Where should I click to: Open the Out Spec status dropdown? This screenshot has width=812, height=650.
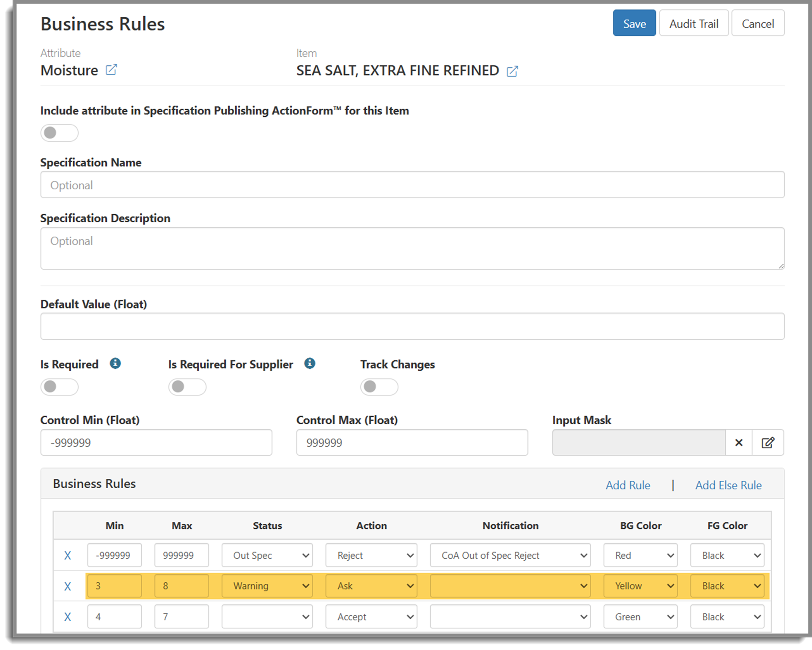click(x=267, y=555)
